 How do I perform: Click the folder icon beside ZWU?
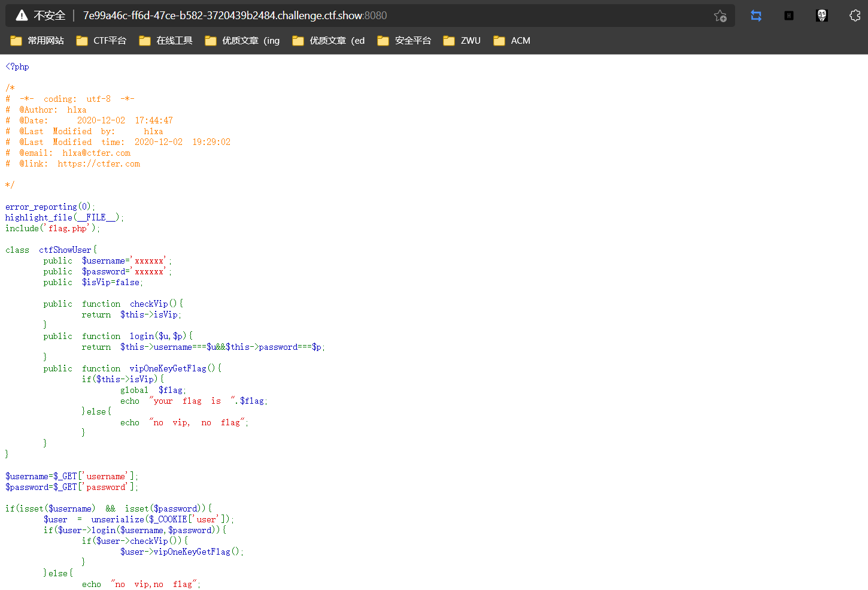pos(449,41)
